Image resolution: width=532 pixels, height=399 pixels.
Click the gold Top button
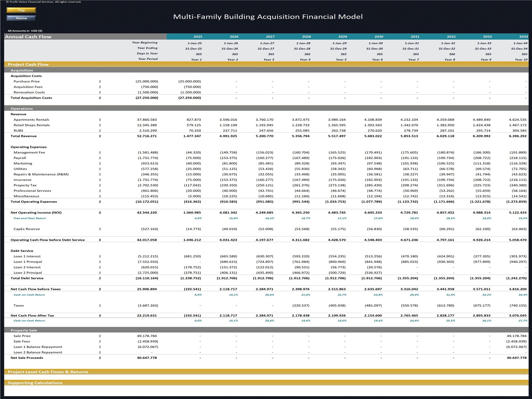tap(21, 10)
